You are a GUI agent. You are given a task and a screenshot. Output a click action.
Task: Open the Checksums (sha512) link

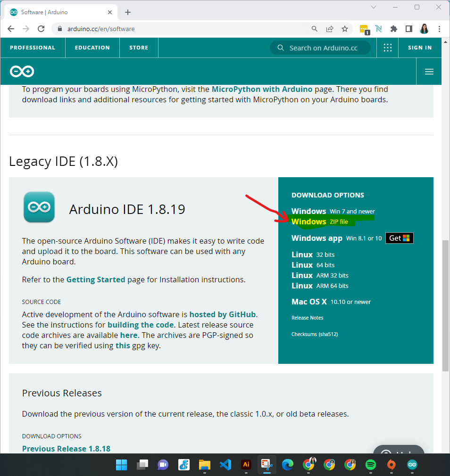click(x=315, y=334)
